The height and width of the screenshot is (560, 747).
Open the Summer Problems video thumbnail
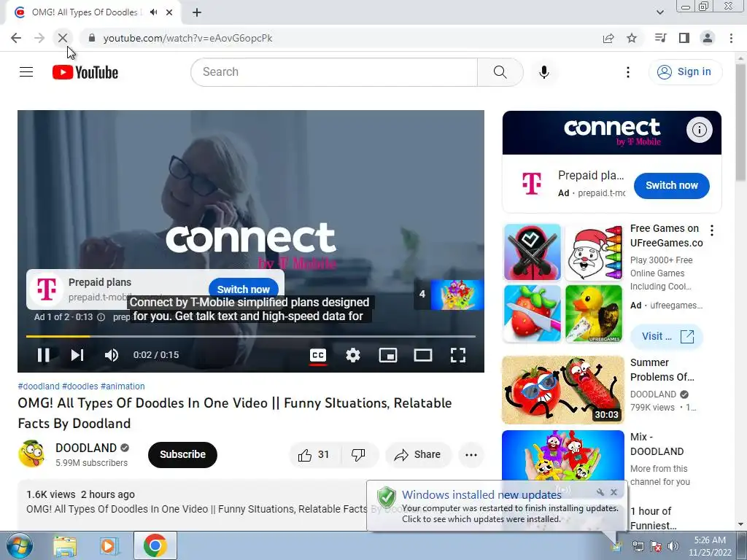pyautogui.click(x=563, y=389)
